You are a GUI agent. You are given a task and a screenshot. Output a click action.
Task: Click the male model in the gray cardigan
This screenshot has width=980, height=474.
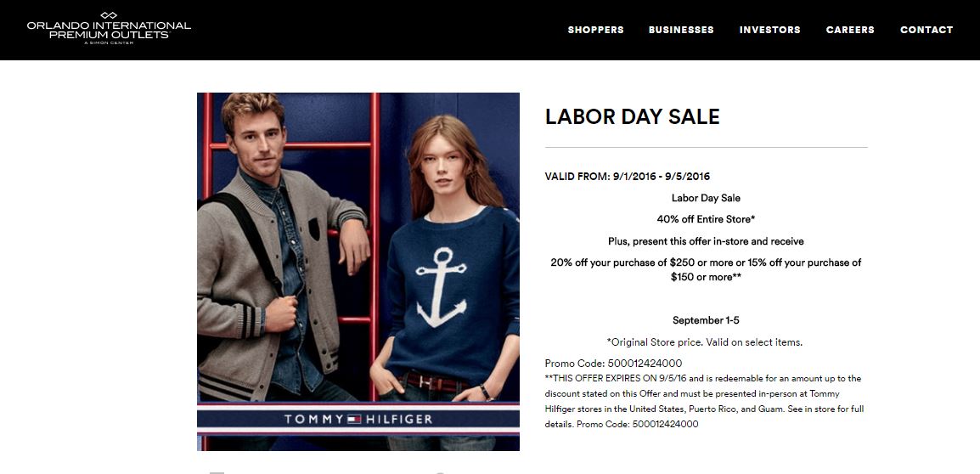coord(275,262)
